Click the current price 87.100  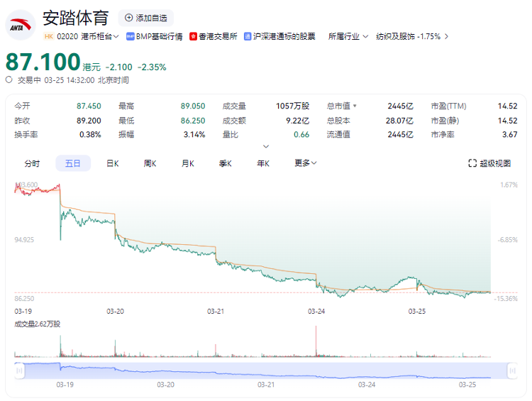coord(43,62)
